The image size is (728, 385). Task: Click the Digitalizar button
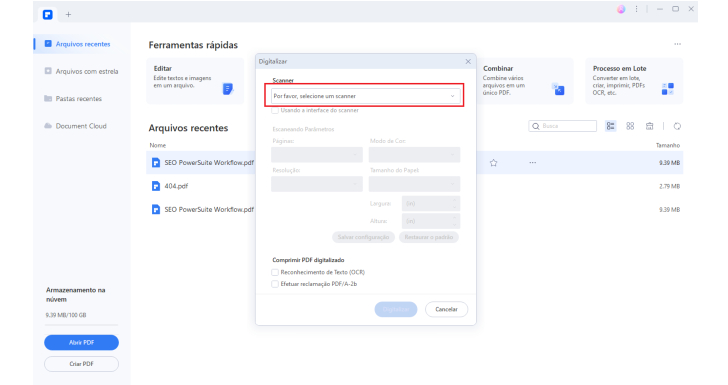396,309
